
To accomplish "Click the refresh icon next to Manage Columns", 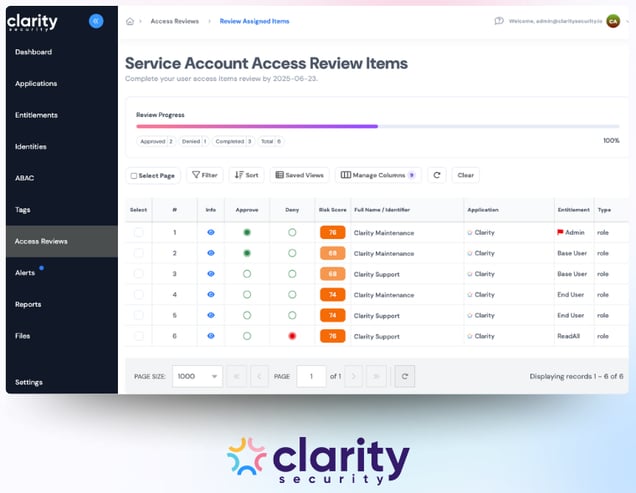I will point(436,175).
